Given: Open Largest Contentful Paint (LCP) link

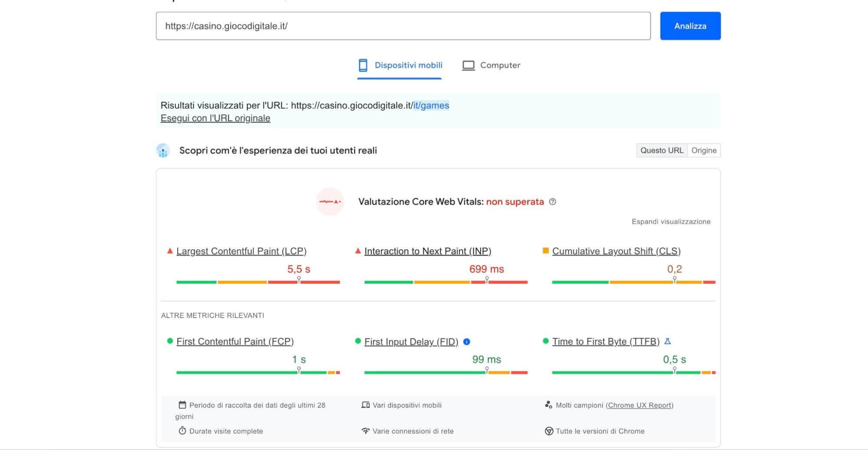Looking at the screenshot, I should pyautogui.click(x=241, y=251).
